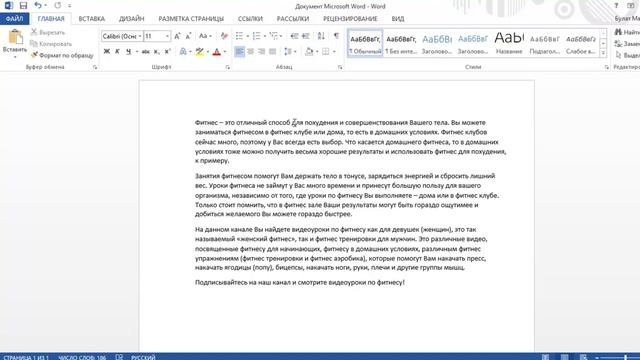Toggle strikethrough (abc) formatting
Screen dimensions: 640x360
coord(145,51)
